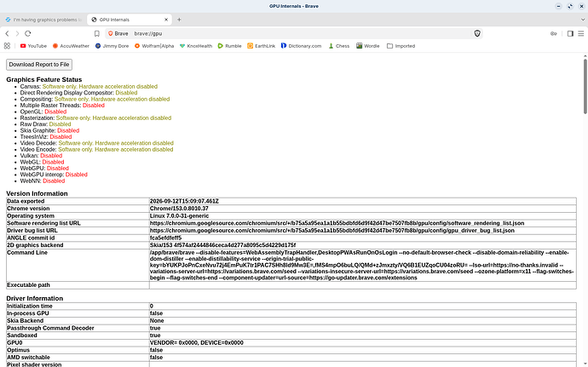This screenshot has width=588, height=367.
Task: Click the Software rendering list URL value
Action: [337, 223]
